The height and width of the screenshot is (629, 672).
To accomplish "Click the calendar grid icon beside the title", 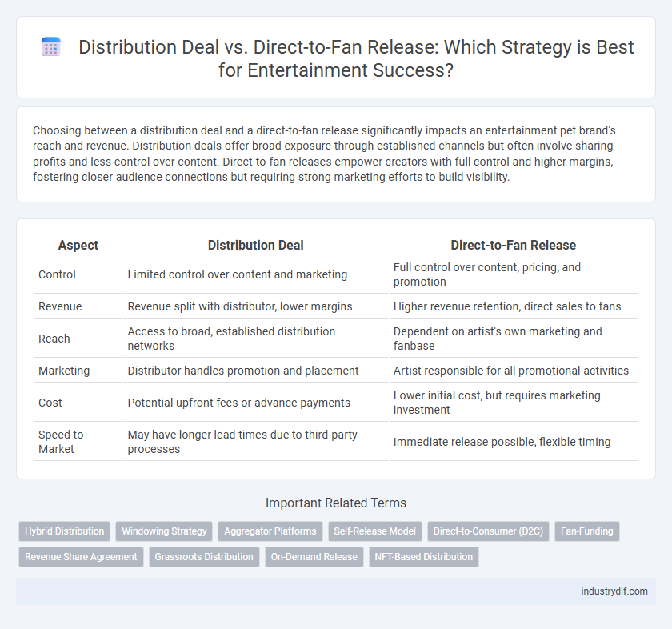I will 51,47.
